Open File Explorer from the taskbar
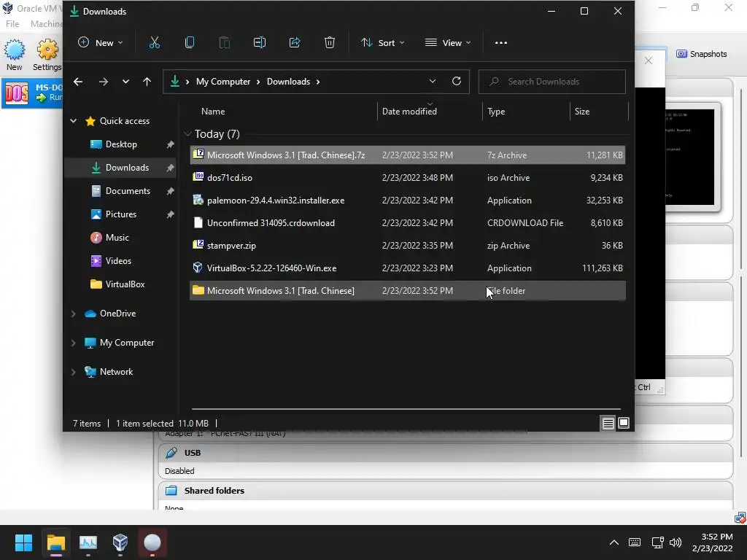Viewport: 747px width, 560px height. (55, 542)
